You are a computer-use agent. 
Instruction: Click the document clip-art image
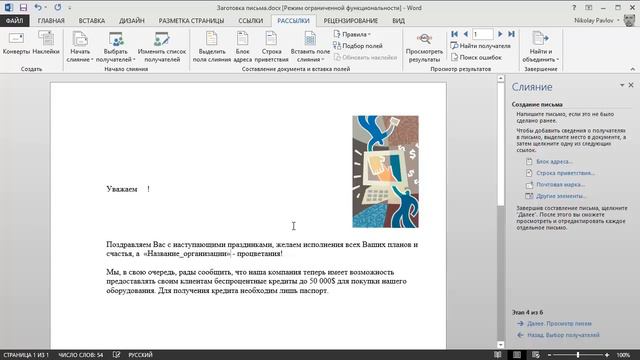pos(385,171)
